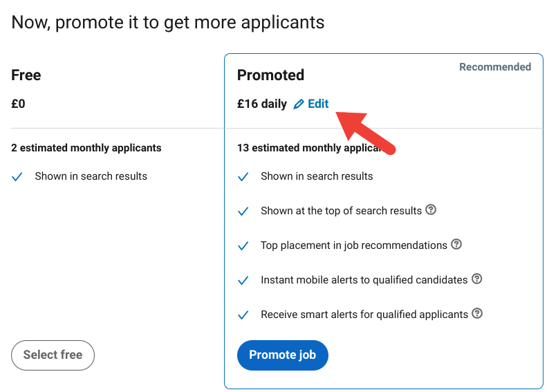Screen dimensions: 558x392
Task: Choose the Select free button
Action: 53,355
